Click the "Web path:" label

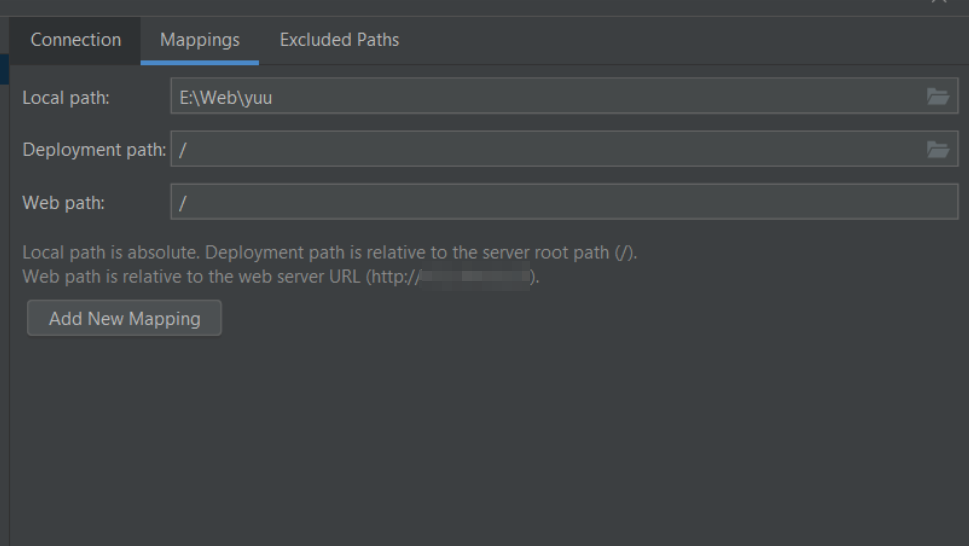63,203
